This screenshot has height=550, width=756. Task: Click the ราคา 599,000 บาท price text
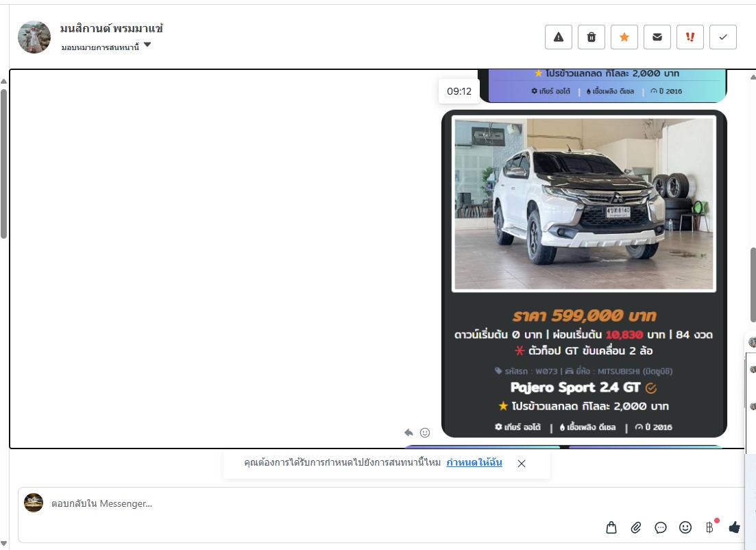coord(584,315)
